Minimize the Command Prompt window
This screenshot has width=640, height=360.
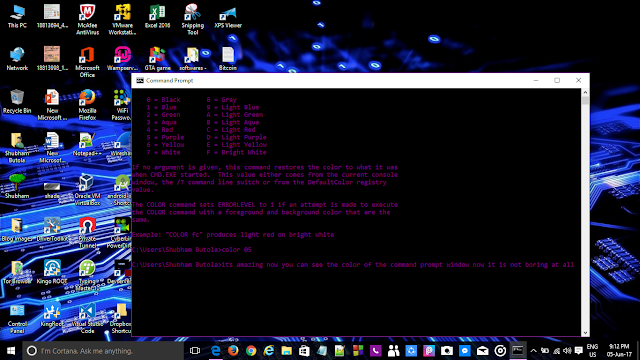536,80
